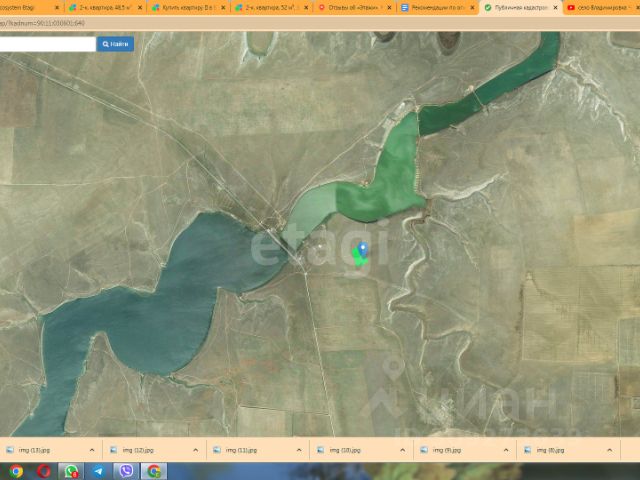Close the Рекомендации tab
The width and height of the screenshot is (640, 480).
click(472, 8)
